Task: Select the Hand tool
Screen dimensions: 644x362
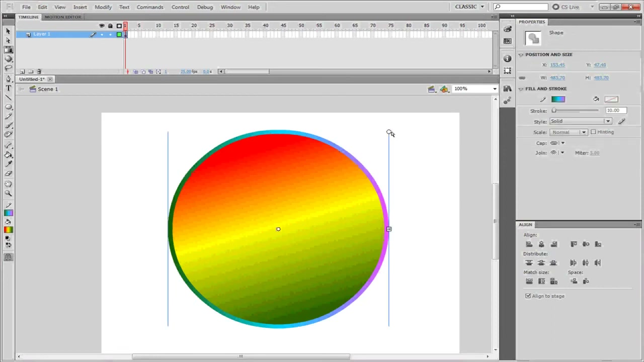Action: click(x=8, y=184)
